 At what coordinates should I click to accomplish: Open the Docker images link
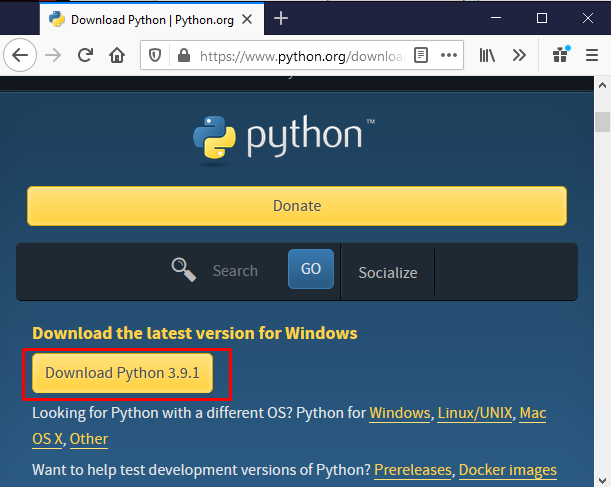tap(508, 470)
